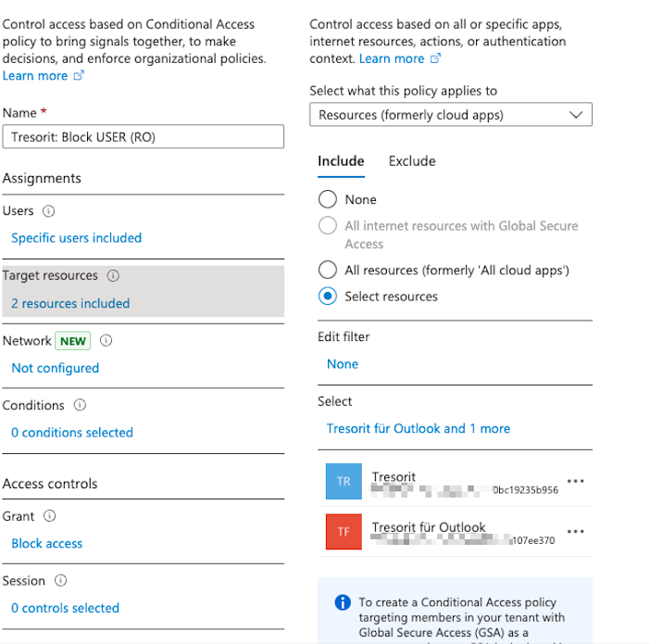Open the ellipsis menu for Tresorit für Outlook
Screen dimensions: 650x644
pos(575,532)
